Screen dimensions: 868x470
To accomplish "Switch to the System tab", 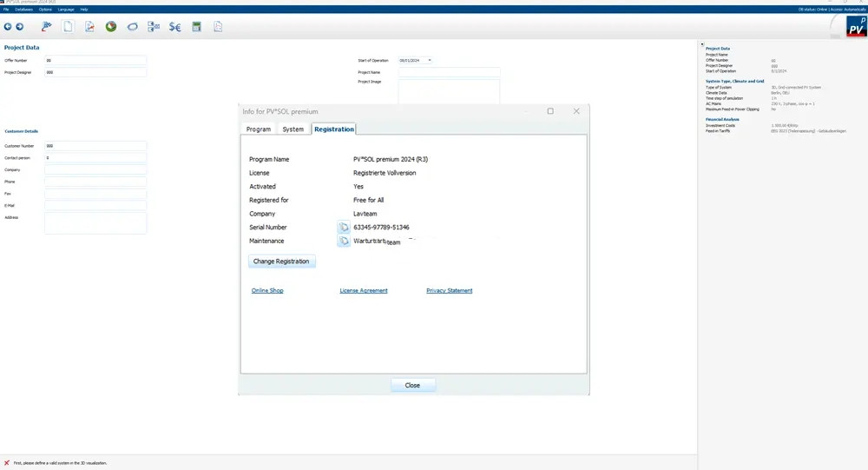I will (293, 129).
